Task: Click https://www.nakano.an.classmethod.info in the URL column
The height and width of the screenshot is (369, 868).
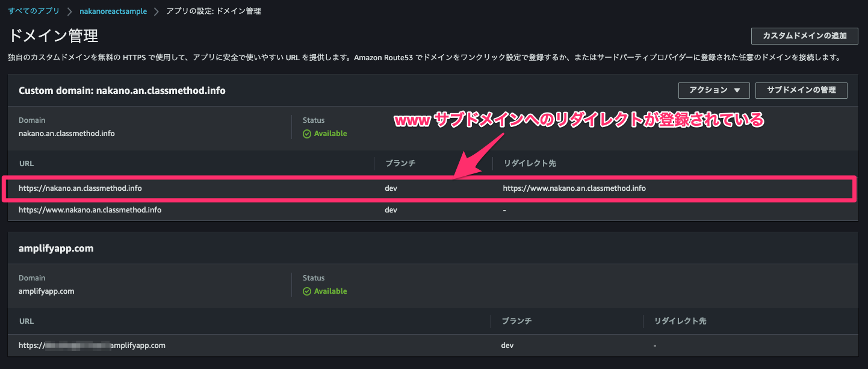Action: pyautogui.click(x=90, y=210)
